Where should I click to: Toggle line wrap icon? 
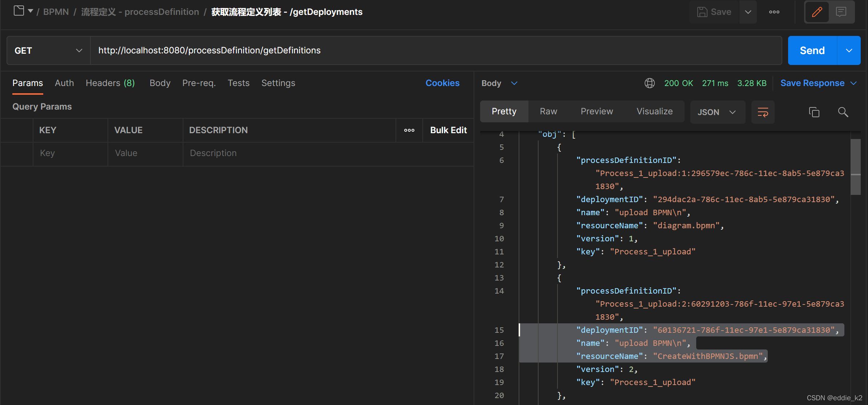pyautogui.click(x=763, y=112)
